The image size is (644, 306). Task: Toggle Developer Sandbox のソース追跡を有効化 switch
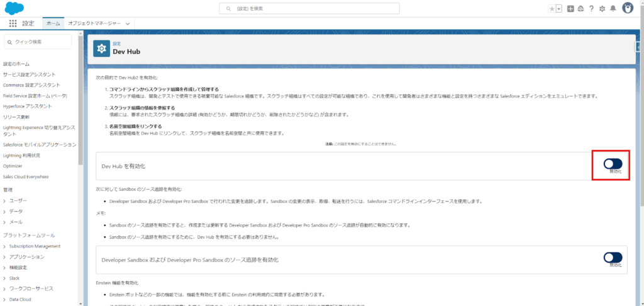point(613,258)
